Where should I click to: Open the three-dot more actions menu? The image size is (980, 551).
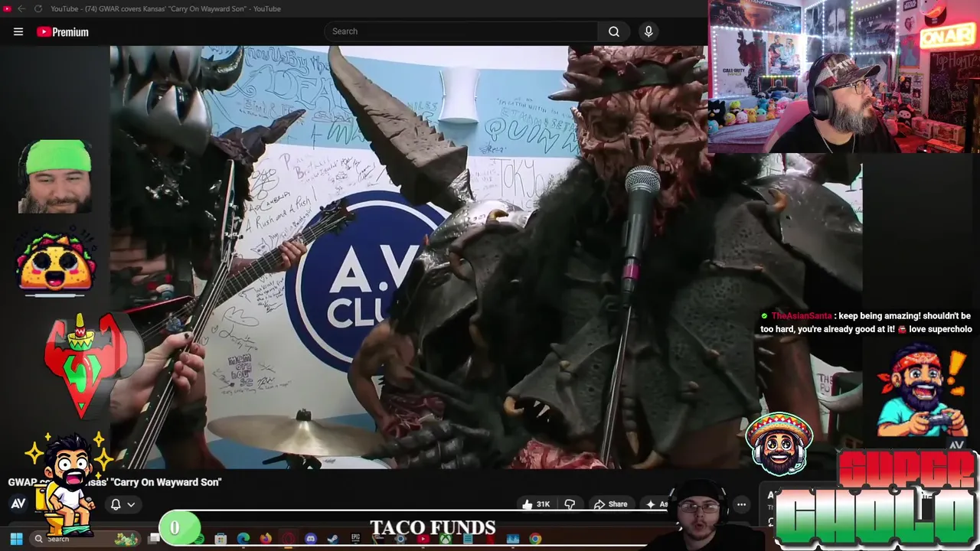click(x=741, y=504)
